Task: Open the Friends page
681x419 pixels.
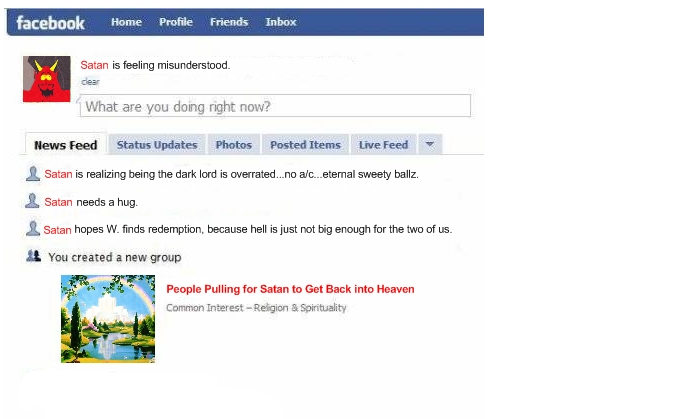Action: coord(229,22)
